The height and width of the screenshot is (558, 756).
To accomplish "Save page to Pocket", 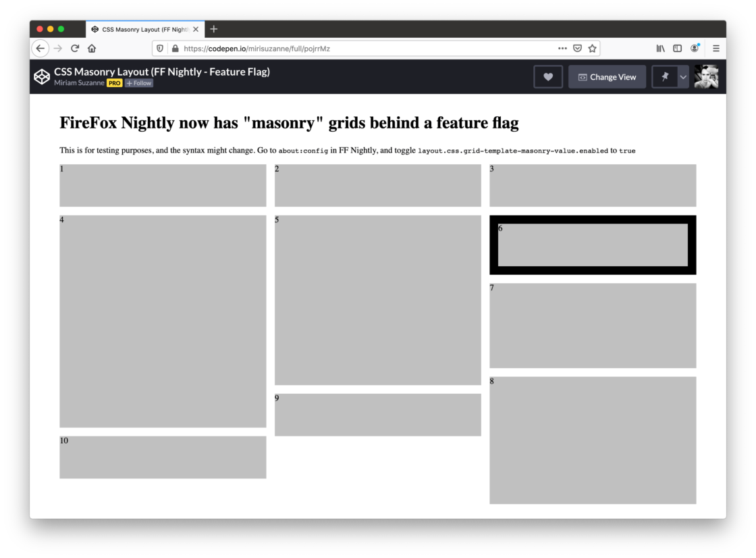I will click(x=577, y=49).
